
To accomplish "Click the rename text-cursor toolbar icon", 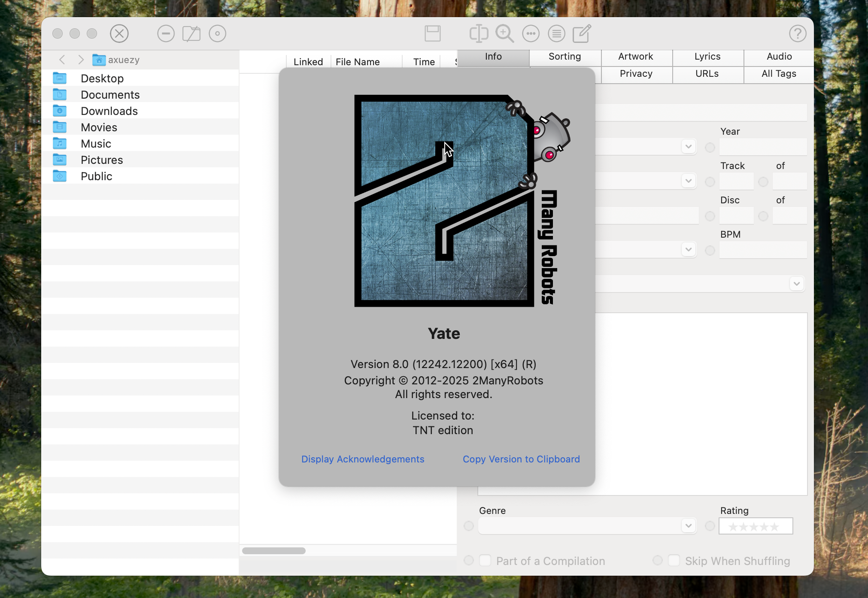I will pos(479,33).
